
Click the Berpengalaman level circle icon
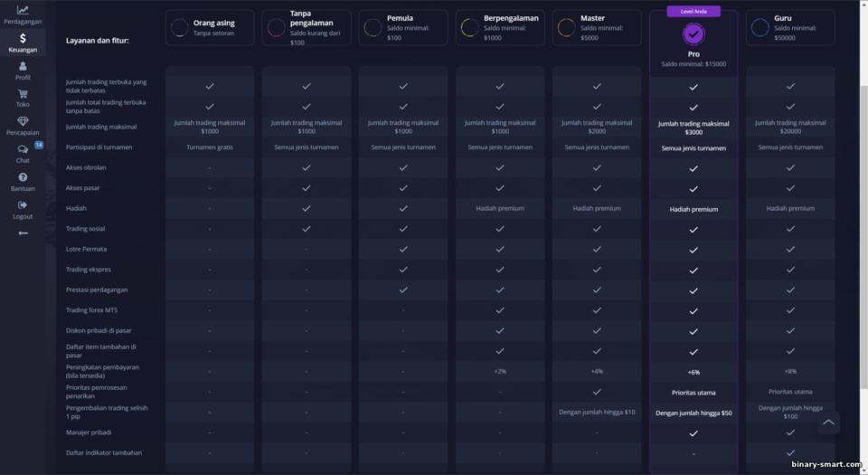469,28
